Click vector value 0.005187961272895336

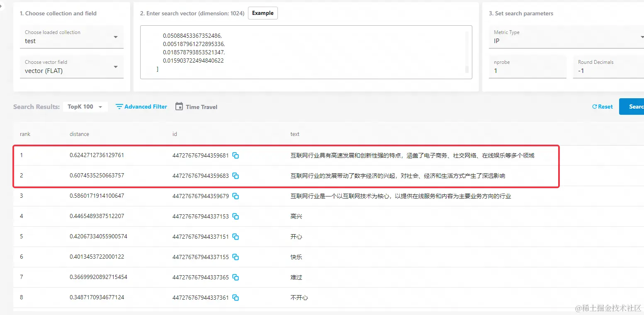[x=194, y=44]
